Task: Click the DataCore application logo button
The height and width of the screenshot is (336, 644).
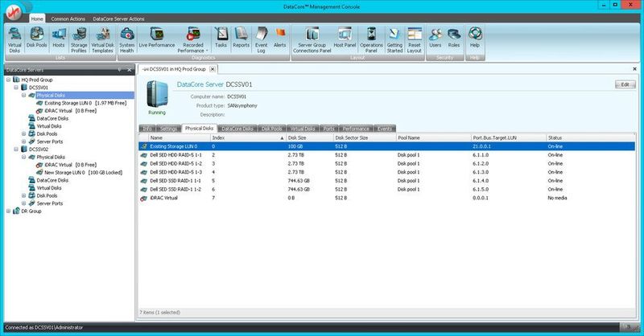Action: tap(14, 12)
